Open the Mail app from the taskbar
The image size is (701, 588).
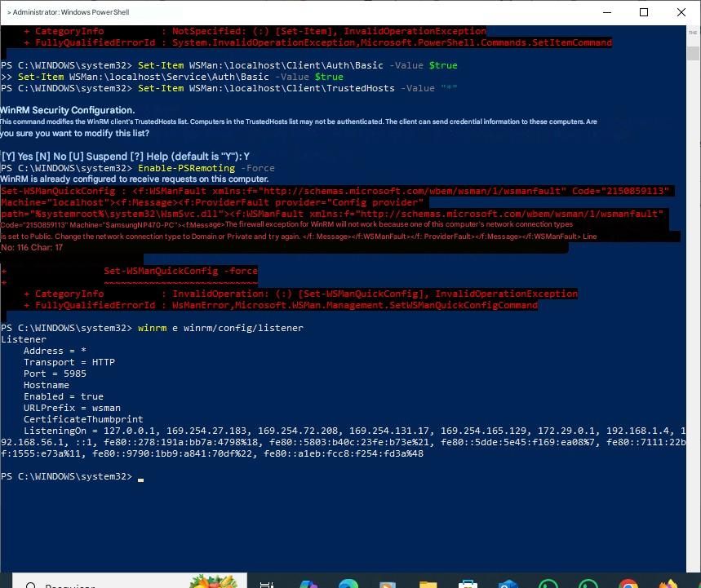click(x=508, y=582)
